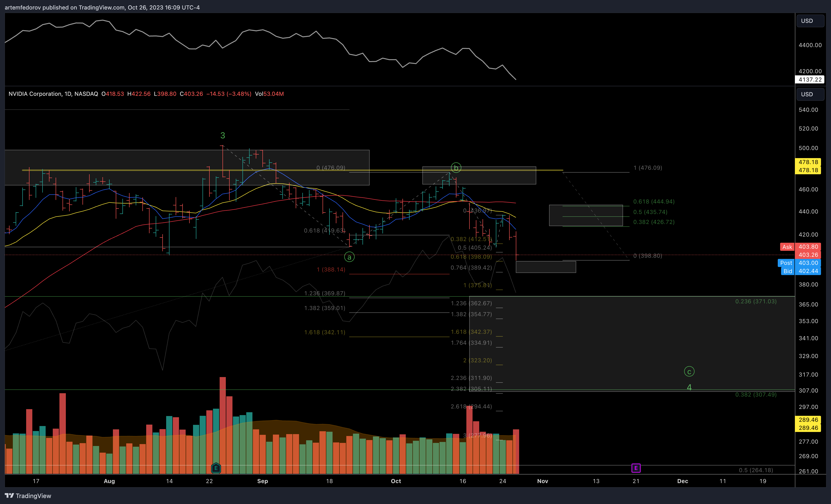The width and height of the screenshot is (831, 504).
Task: Click the published by artemfedorov header text
Action: pyautogui.click(x=102, y=7)
